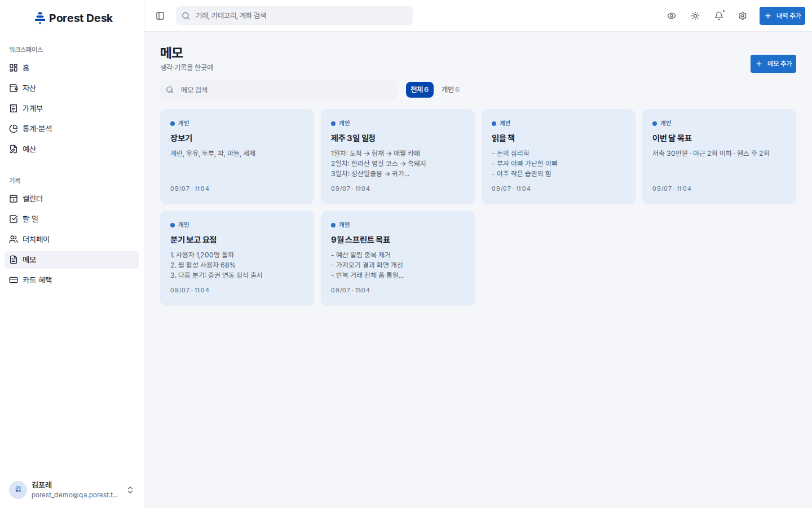
Task: Click - 돈의 심리학 line
Action: [x=510, y=154]
